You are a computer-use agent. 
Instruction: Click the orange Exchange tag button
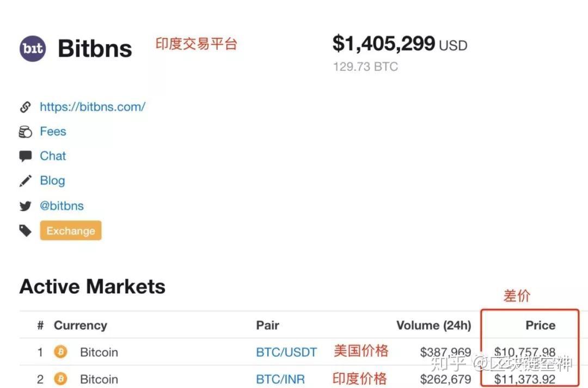pos(71,231)
